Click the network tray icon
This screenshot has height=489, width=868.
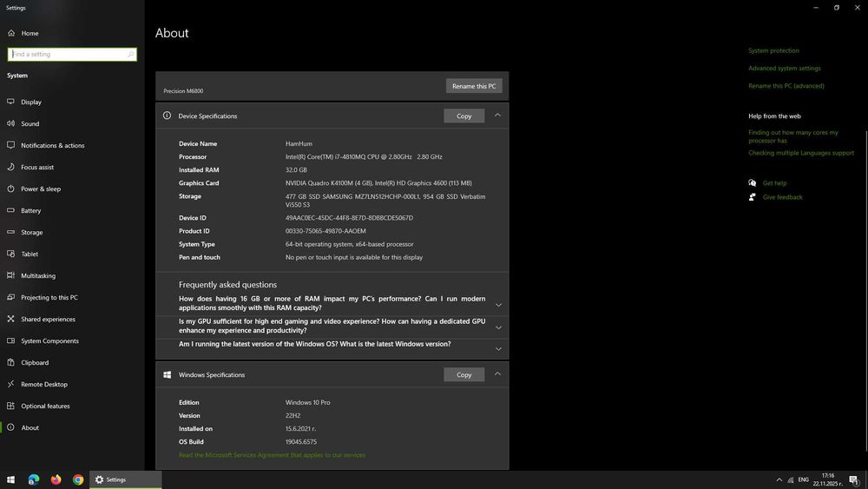coord(791,479)
